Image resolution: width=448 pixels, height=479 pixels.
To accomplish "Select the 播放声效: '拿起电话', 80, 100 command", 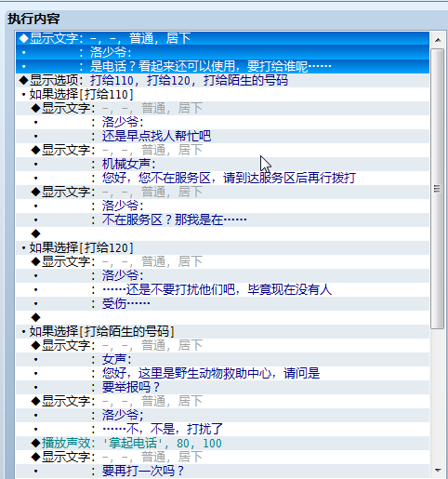I will 222,443.
